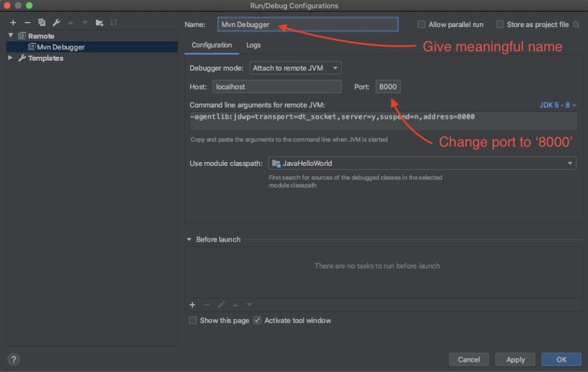Remove the selected configuration
Viewport: 588px width, 372px height.
[27, 22]
